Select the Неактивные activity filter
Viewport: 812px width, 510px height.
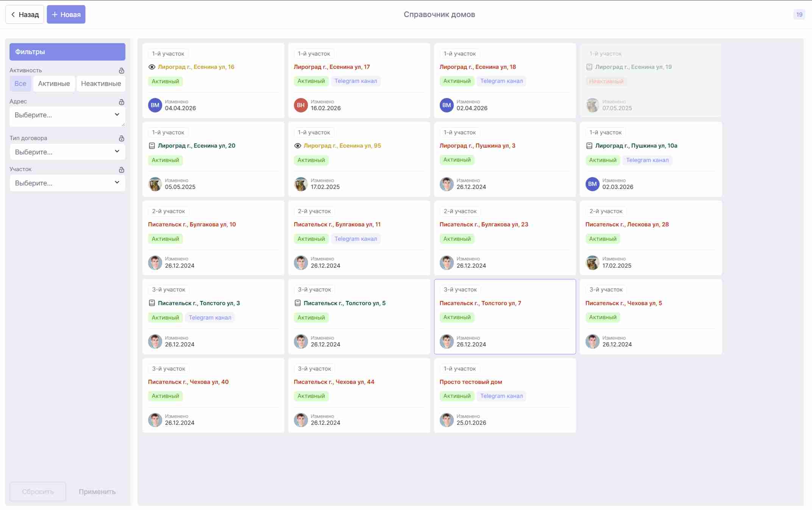(101, 84)
